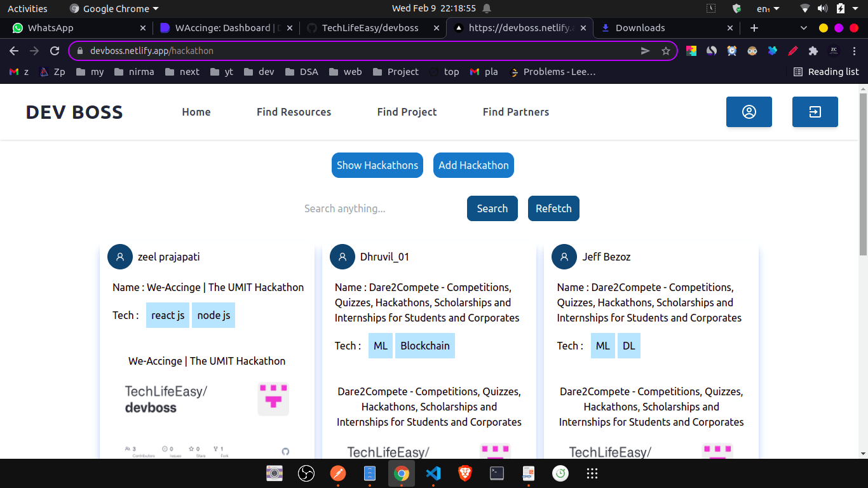
Task: Open the red crayon extension icon
Action: coord(793,51)
